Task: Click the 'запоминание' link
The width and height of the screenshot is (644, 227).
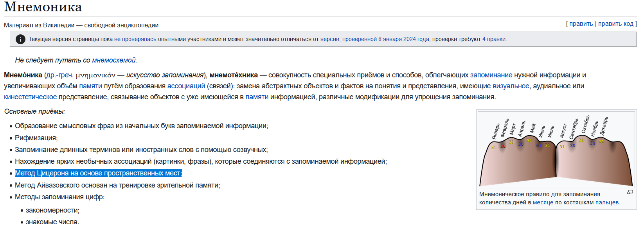Action: (491, 75)
